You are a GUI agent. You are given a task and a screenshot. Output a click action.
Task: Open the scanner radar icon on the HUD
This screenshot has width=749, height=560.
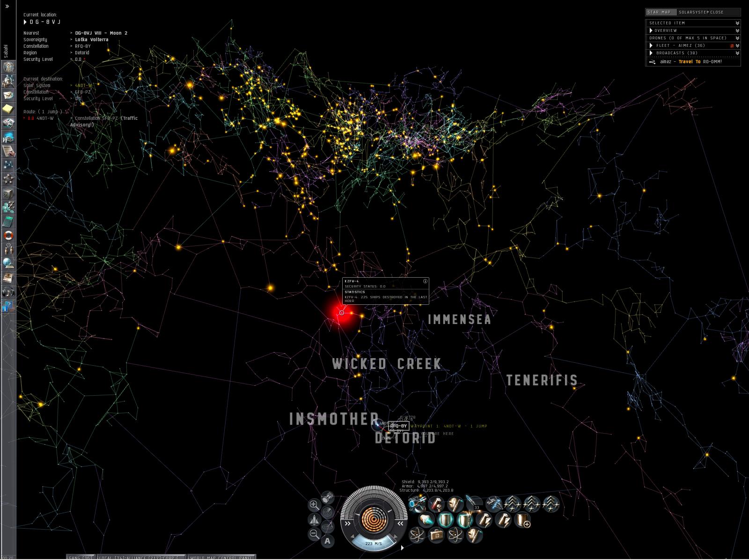pyautogui.click(x=328, y=512)
